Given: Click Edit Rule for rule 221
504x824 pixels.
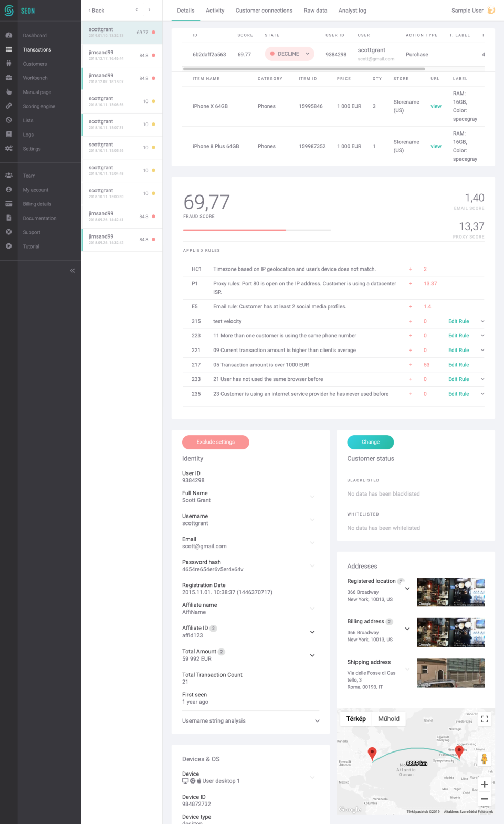Looking at the screenshot, I should [x=459, y=350].
